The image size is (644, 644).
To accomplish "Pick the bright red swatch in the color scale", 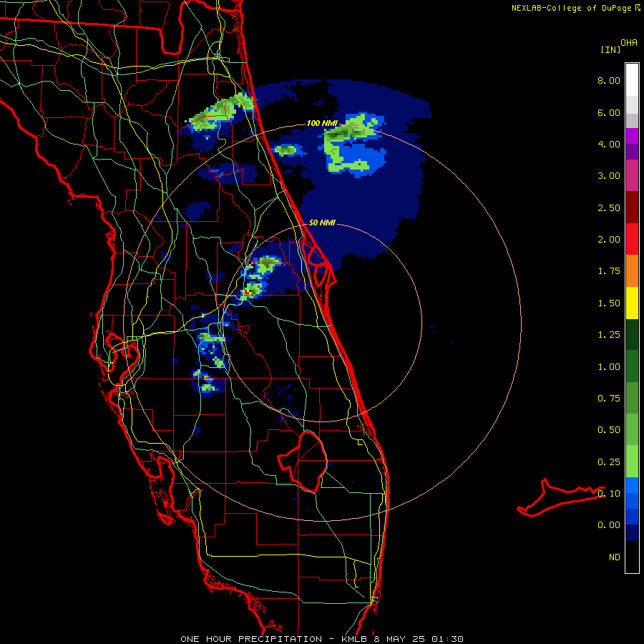I will 632,240.
